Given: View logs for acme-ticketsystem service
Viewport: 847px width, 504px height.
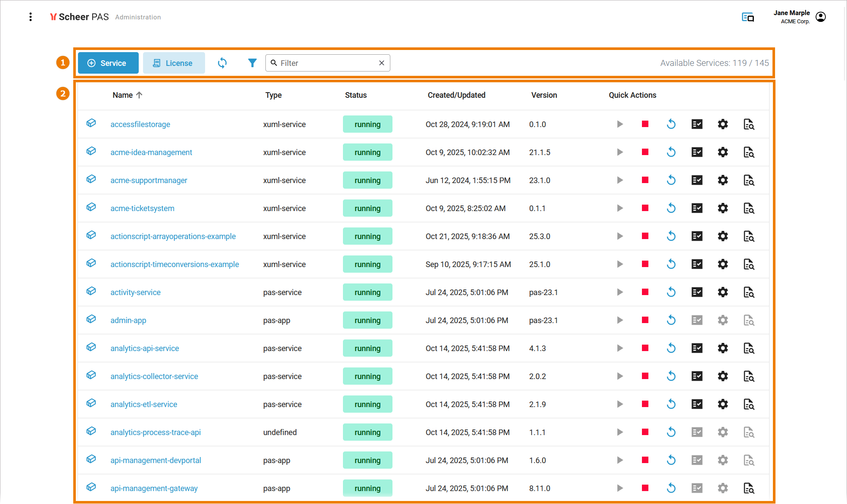Looking at the screenshot, I should 748,208.
